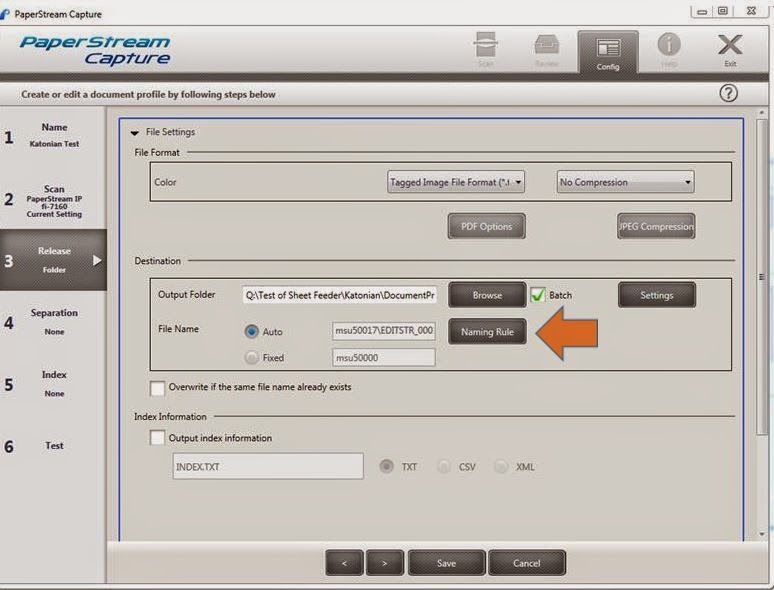774x590 pixels.
Task: Click the Cancel button
Action: click(x=527, y=563)
